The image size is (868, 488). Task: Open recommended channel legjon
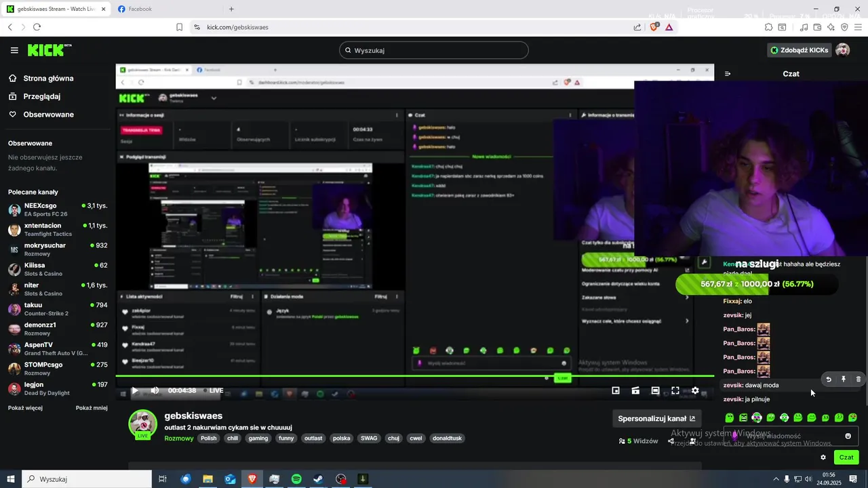coord(58,388)
